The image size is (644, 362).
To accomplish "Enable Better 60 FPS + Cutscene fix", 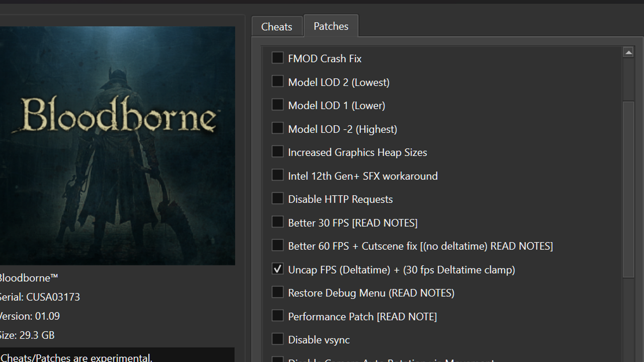I will [x=277, y=245].
